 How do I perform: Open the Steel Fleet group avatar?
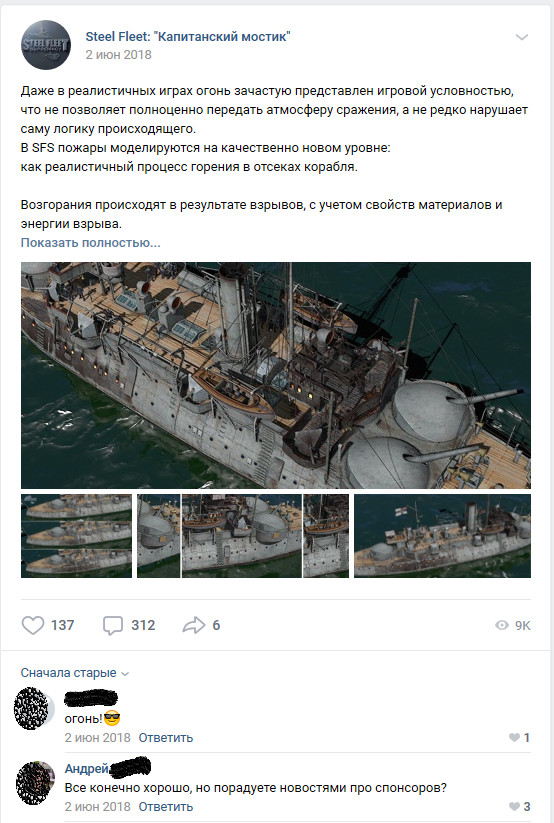(46, 45)
